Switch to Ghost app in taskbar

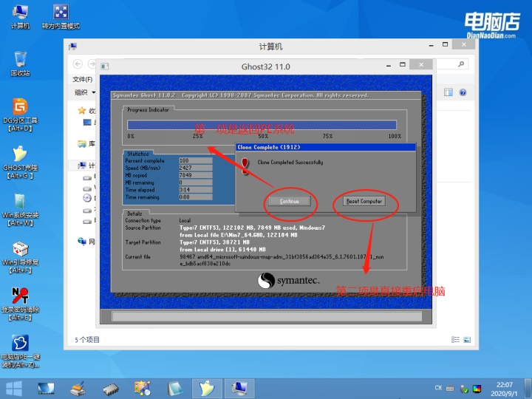click(x=207, y=389)
